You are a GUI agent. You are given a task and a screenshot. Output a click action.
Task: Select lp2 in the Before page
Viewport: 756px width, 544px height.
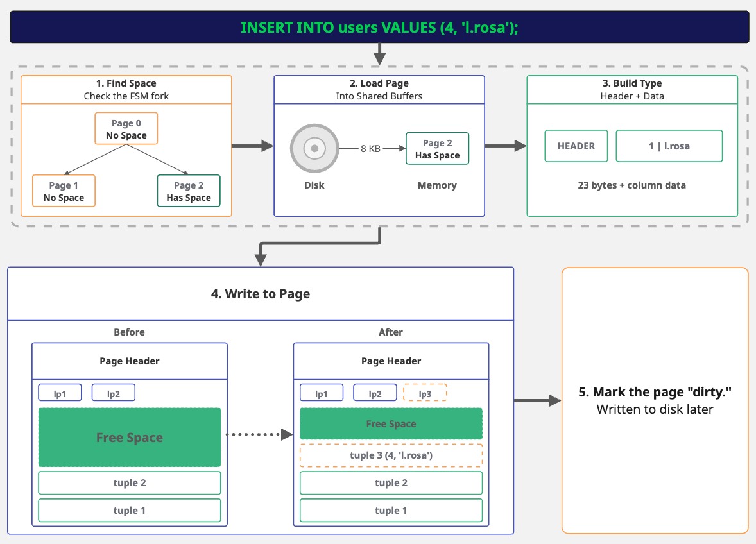113,393
